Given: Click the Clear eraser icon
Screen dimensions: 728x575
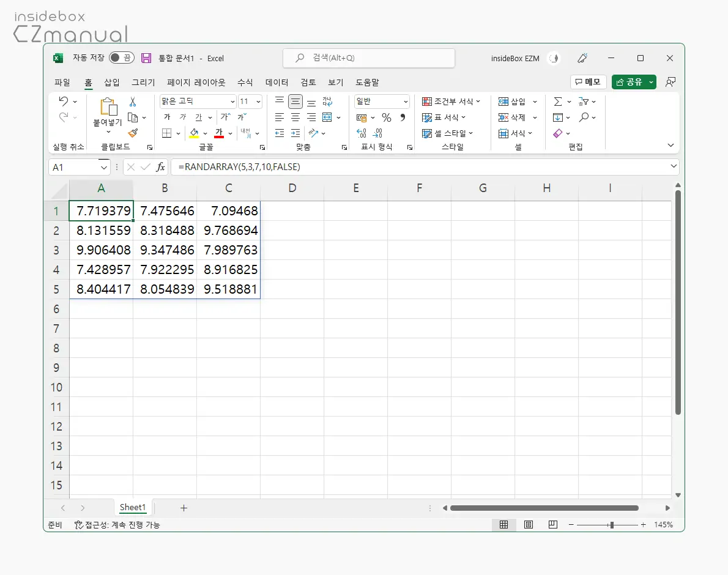Looking at the screenshot, I should point(558,133).
